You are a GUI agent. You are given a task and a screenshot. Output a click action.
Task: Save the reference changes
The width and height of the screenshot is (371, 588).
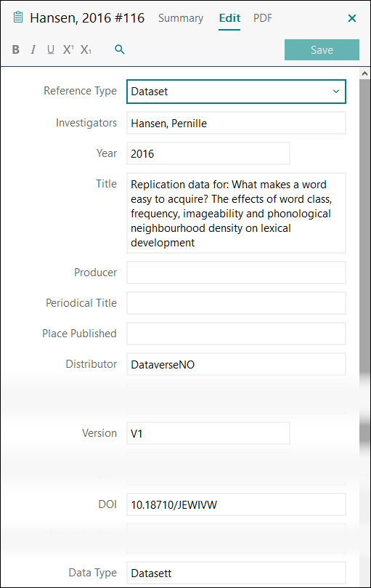coord(322,49)
